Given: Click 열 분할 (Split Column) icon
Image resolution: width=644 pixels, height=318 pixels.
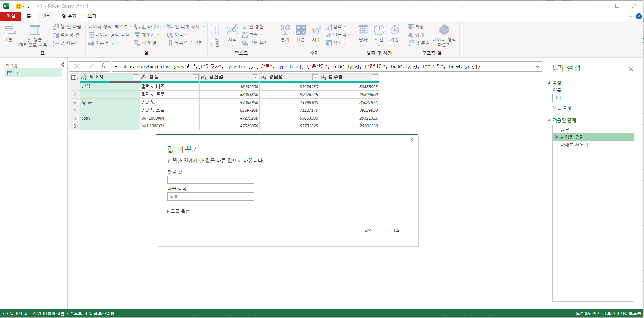Looking at the screenshot, I should click(217, 30).
